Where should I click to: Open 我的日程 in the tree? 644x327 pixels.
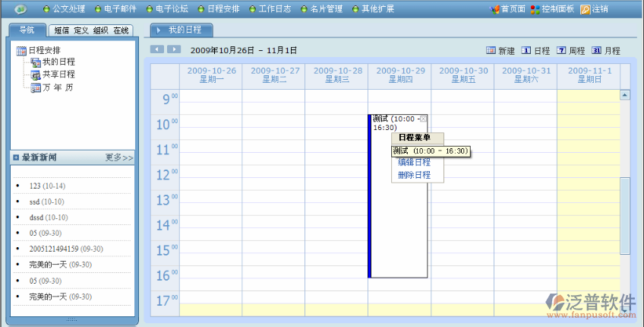tap(53, 62)
